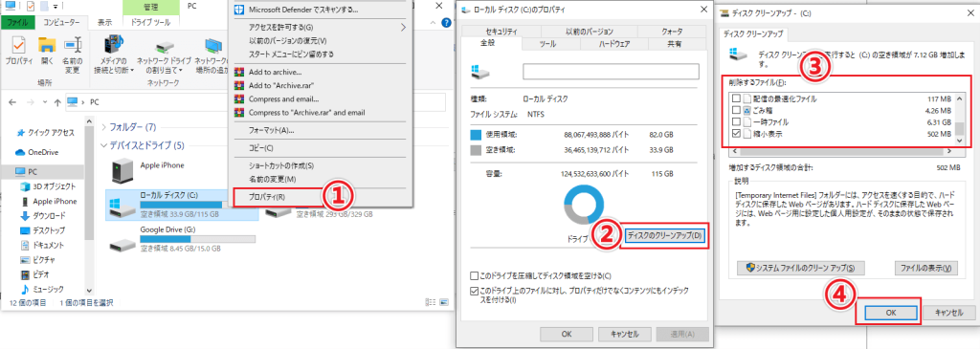Switch to the ハードウェア tab in Properties
Viewport: 980px width, 349px height.
coord(614,44)
